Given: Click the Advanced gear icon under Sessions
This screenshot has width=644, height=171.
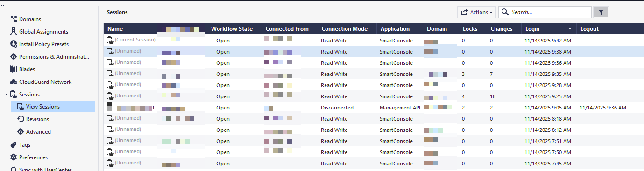Looking at the screenshot, I should pos(21,132).
